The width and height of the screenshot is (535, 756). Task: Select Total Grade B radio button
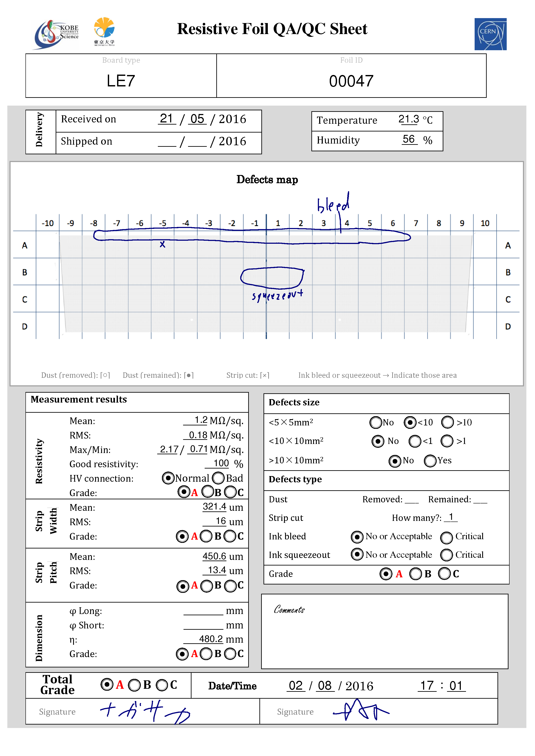point(134,685)
